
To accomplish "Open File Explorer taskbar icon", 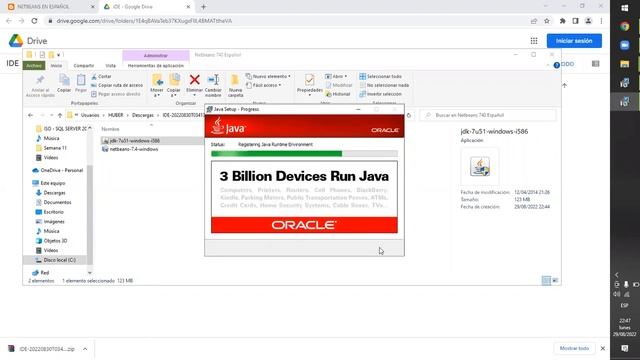I will coord(624,64).
